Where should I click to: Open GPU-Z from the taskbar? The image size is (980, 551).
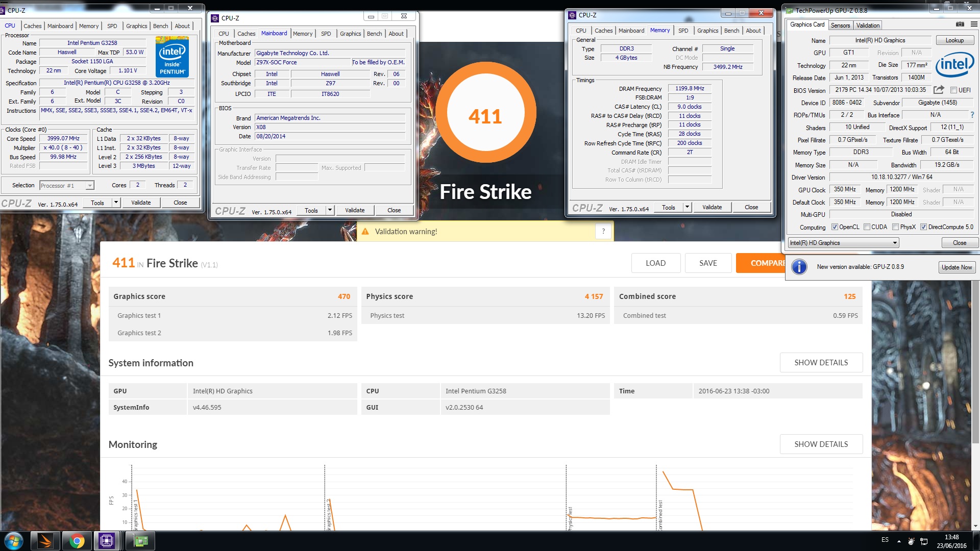tap(140, 541)
